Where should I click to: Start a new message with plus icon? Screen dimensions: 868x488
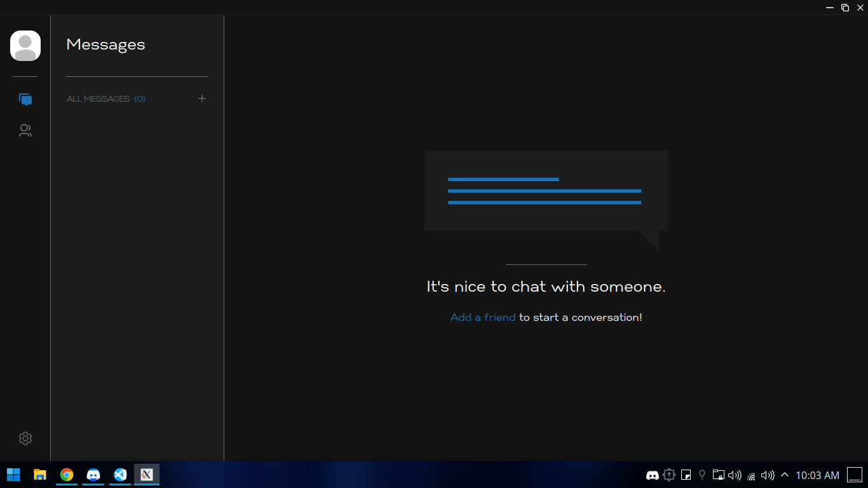click(202, 98)
